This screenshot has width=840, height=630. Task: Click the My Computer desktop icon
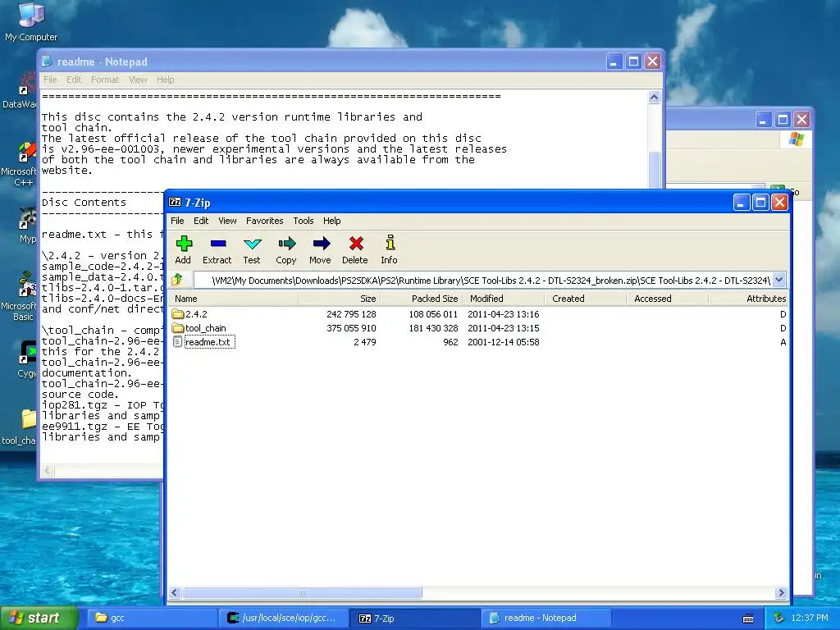(x=31, y=21)
